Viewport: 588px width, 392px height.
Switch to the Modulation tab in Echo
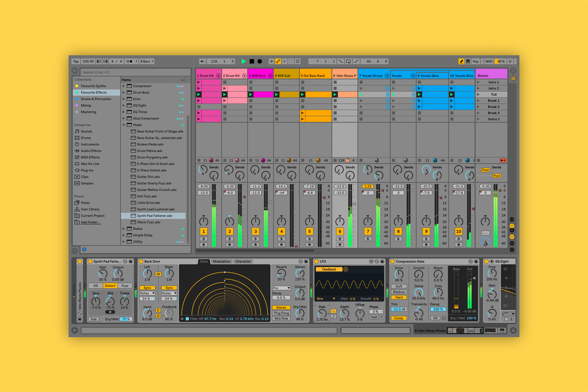coord(221,261)
